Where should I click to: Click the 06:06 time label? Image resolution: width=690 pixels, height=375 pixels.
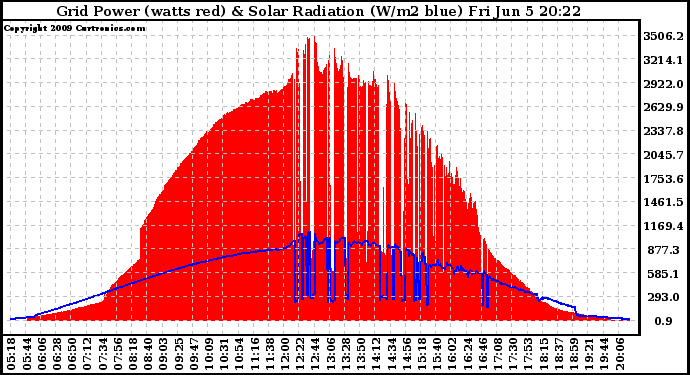pos(40,354)
